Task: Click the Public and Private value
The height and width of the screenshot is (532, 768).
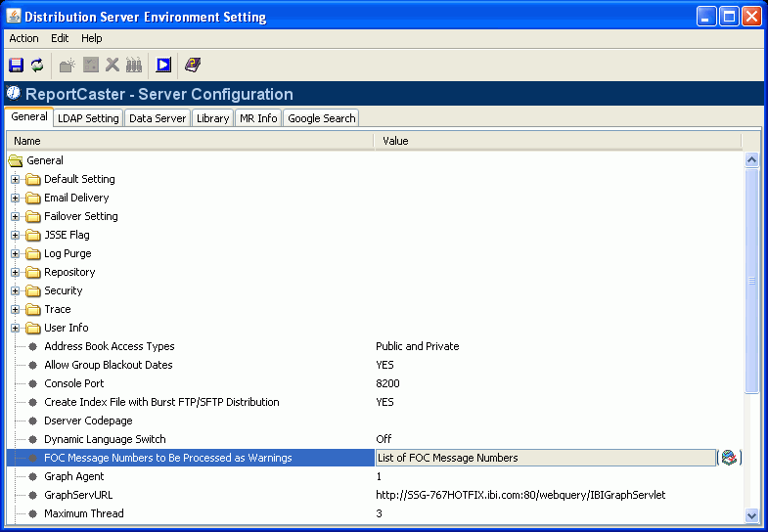Action: (418, 346)
